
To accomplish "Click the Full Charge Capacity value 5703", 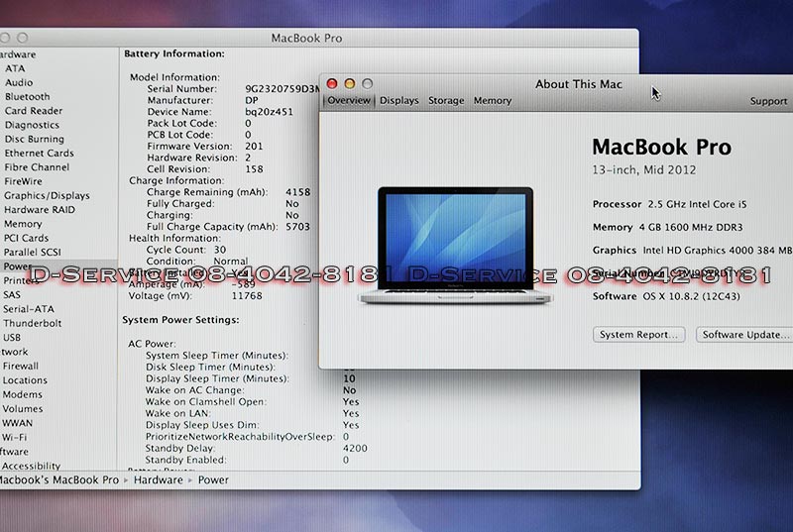I will 298,226.
